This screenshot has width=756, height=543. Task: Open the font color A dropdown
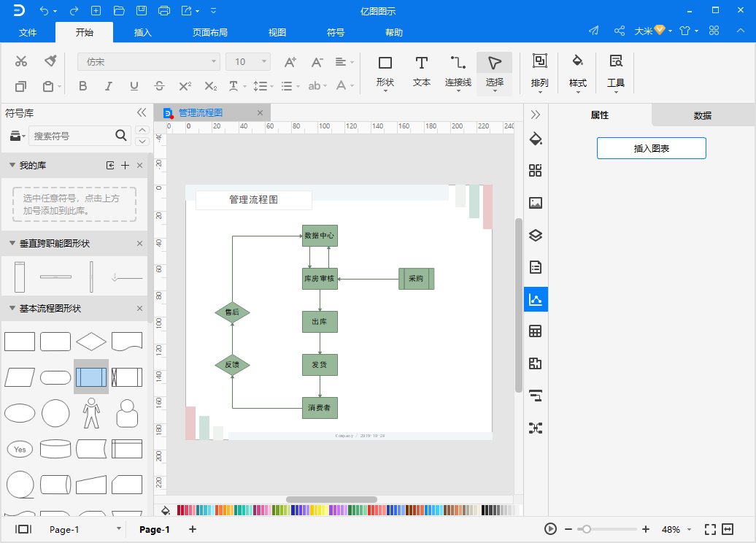tap(344, 86)
